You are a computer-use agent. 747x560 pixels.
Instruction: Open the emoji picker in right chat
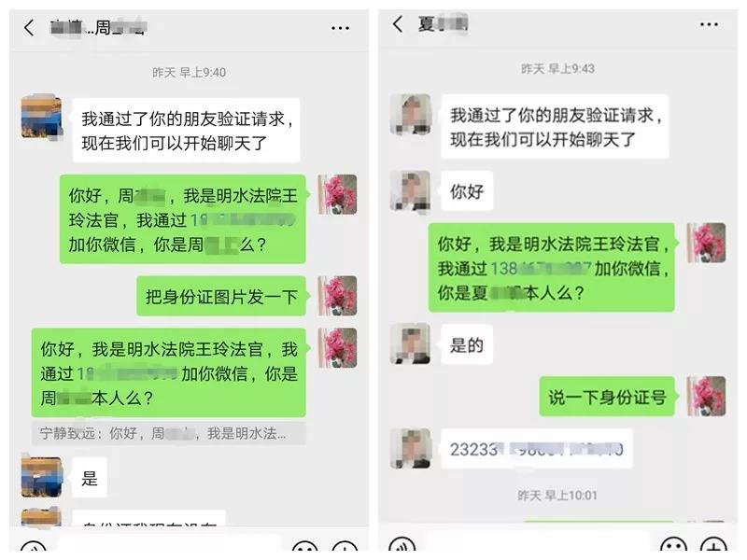pyautogui.click(x=673, y=546)
